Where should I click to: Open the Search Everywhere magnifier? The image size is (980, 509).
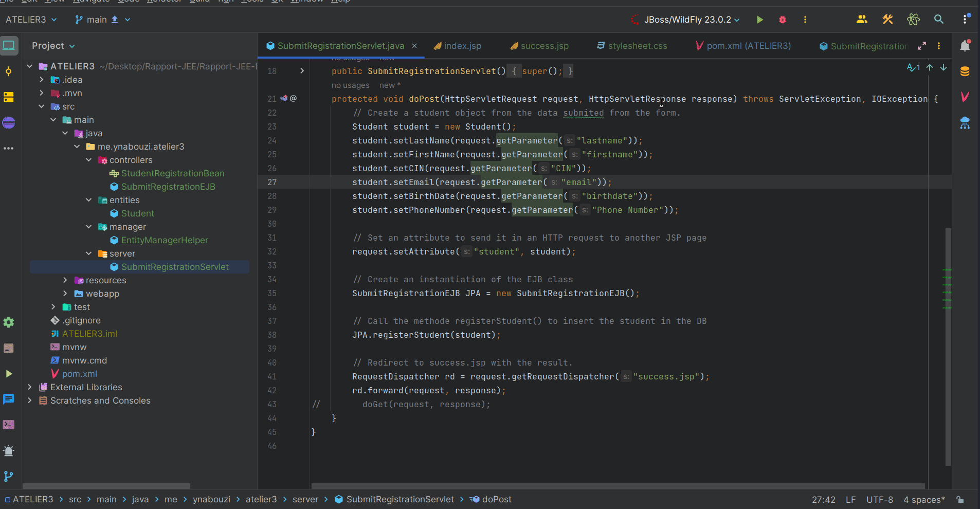point(938,20)
